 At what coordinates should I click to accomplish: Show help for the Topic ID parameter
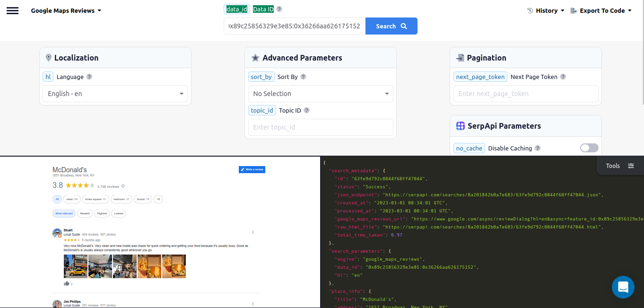point(306,110)
